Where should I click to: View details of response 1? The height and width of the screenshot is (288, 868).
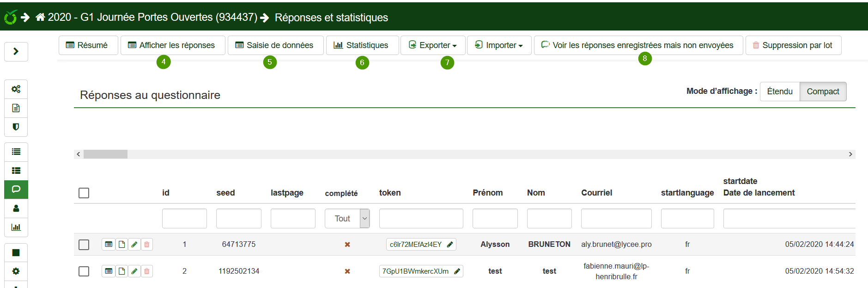pyautogui.click(x=109, y=245)
